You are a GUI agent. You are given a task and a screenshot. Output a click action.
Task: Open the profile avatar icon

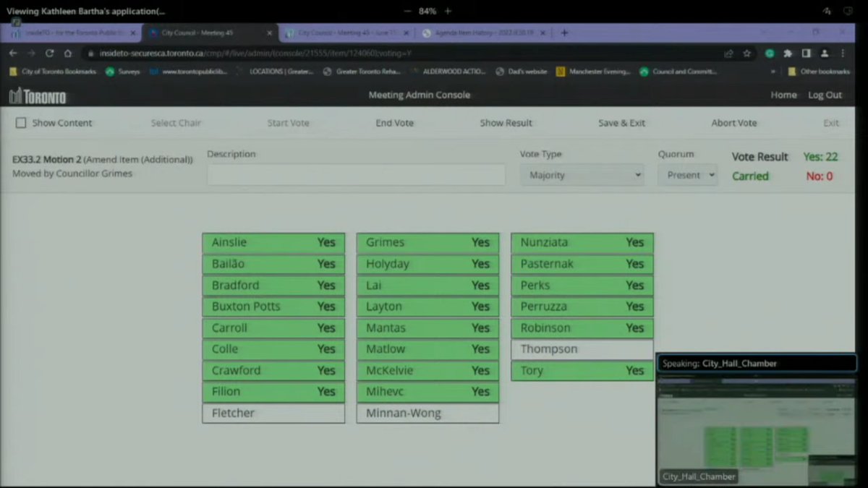pyautogui.click(x=825, y=53)
